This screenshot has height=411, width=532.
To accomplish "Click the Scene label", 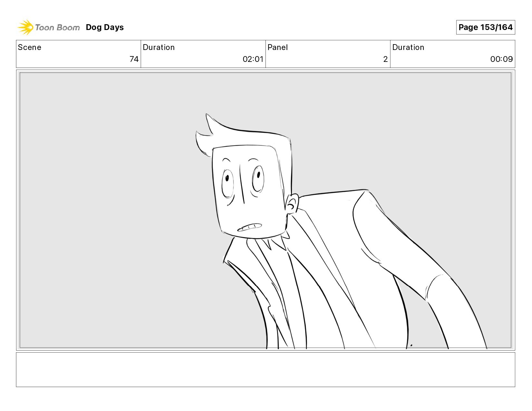I will point(30,47).
